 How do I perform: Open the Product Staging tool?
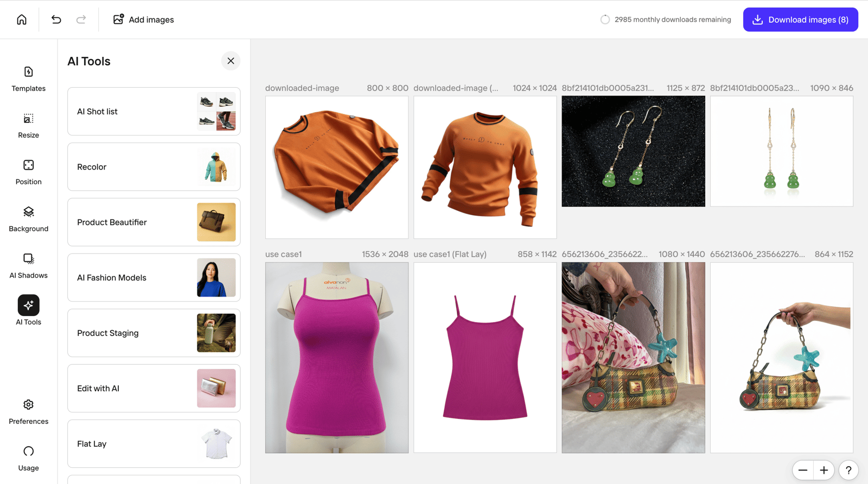[x=154, y=333]
